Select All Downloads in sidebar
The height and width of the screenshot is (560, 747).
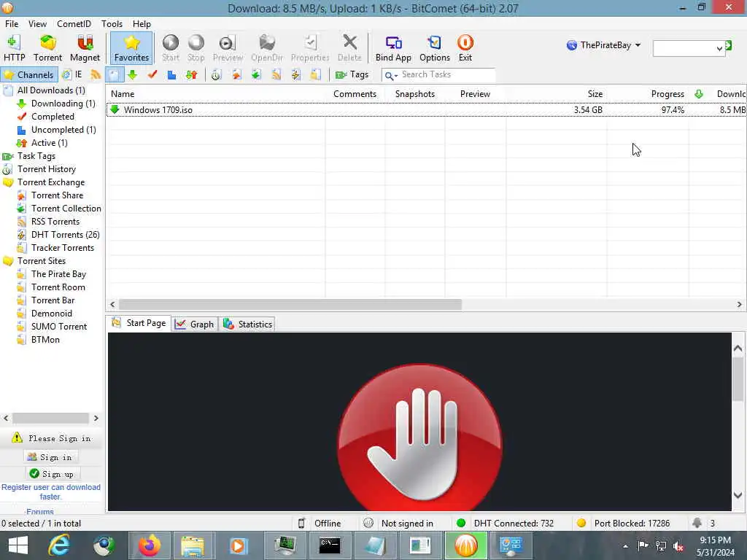[51, 90]
